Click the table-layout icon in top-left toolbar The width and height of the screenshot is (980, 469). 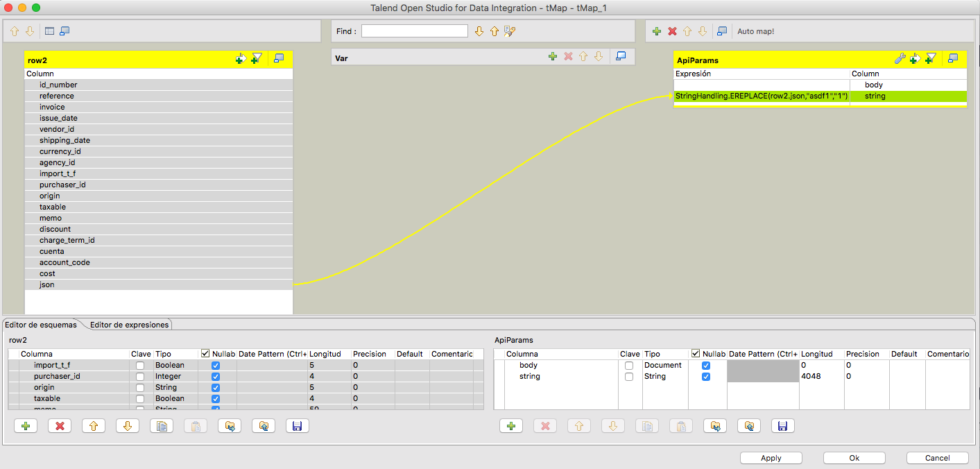tap(49, 31)
